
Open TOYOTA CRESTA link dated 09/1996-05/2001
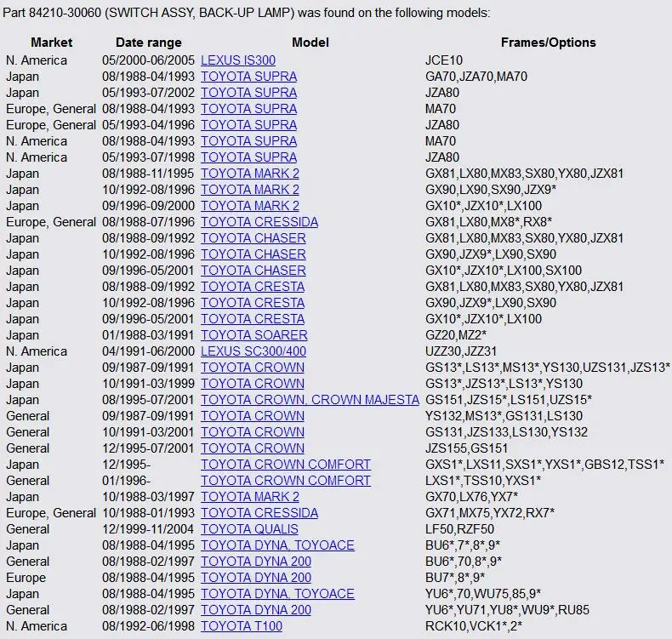click(x=253, y=319)
